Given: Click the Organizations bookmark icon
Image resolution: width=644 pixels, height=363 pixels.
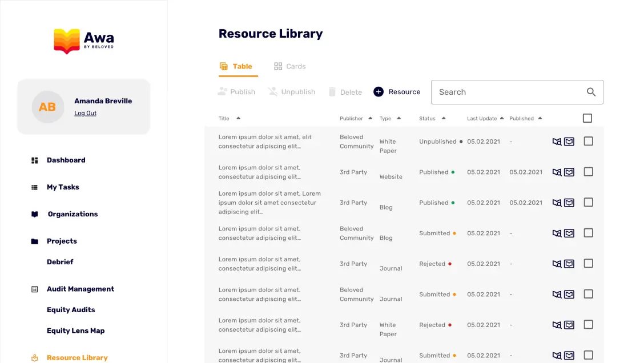Looking at the screenshot, I should tap(34, 213).
